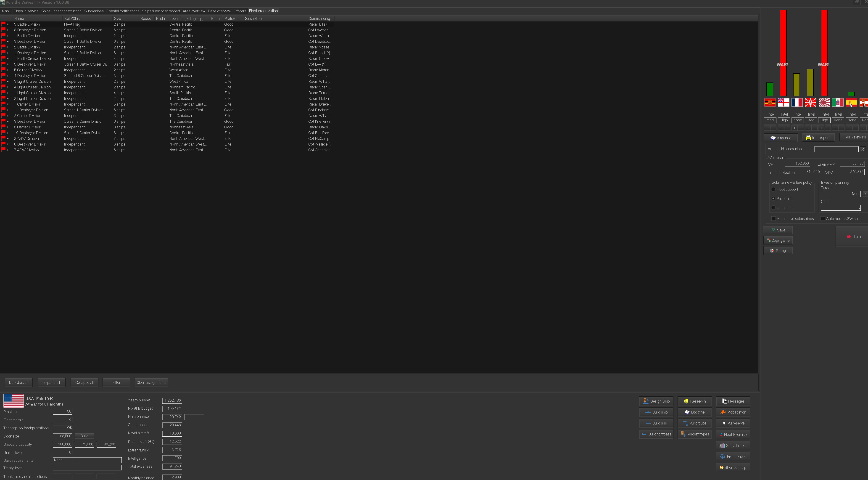Open the Build ship dialog
This screenshot has width=868, height=480.
pos(656,412)
